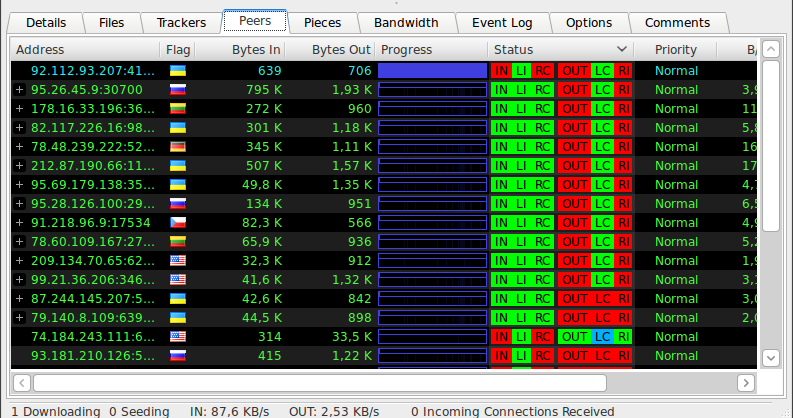Switch to the Bandwidth tab

tap(406, 23)
